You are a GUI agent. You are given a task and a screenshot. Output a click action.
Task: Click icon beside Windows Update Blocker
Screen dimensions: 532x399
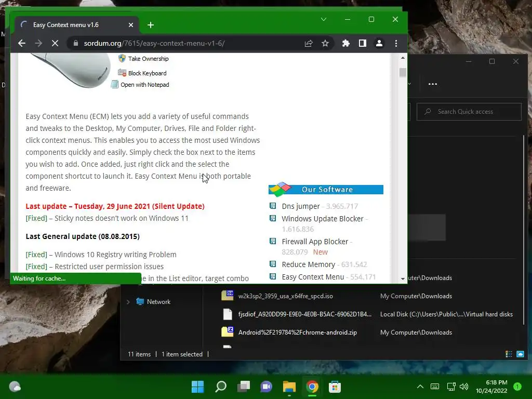click(272, 218)
